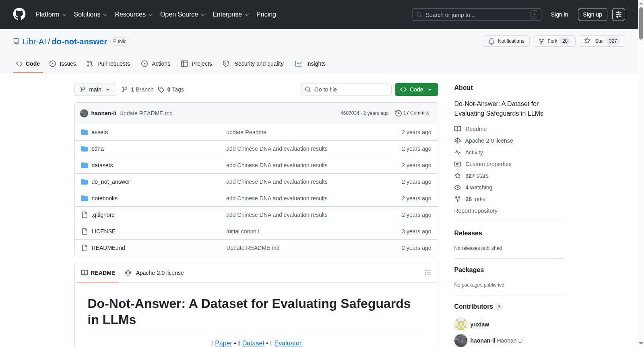Viewport: 644px width, 347px height.
Task: Switch to the Actions tab
Action: point(156,64)
